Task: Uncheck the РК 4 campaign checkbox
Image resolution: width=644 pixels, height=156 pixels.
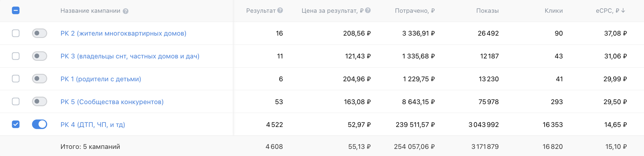Action: [16, 124]
